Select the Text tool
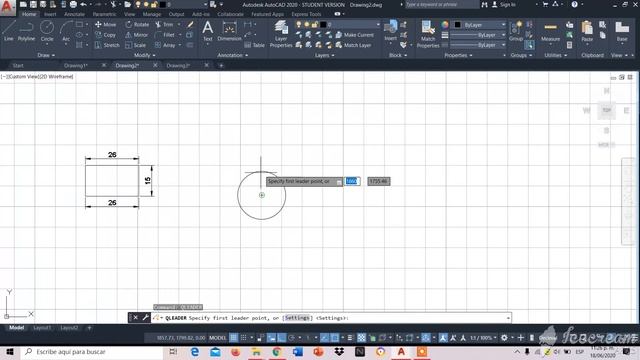This screenshot has height=360, width=640. click(x=208, y=31)
